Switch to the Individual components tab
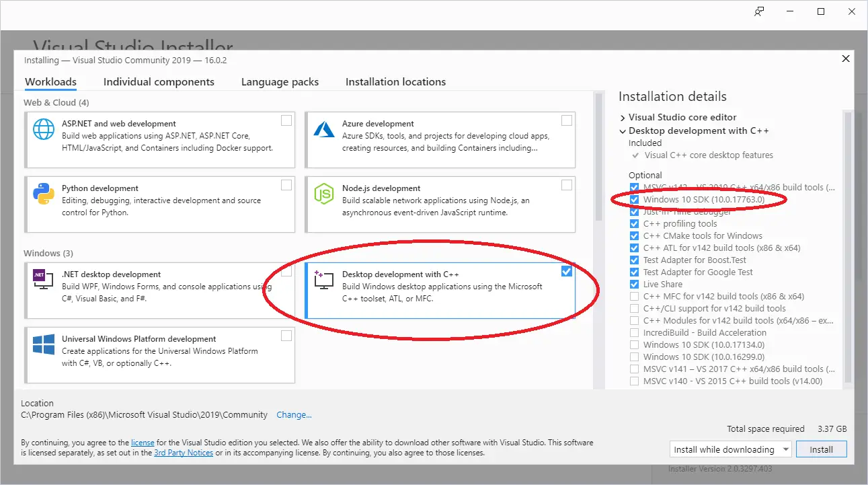 (159, 81)
